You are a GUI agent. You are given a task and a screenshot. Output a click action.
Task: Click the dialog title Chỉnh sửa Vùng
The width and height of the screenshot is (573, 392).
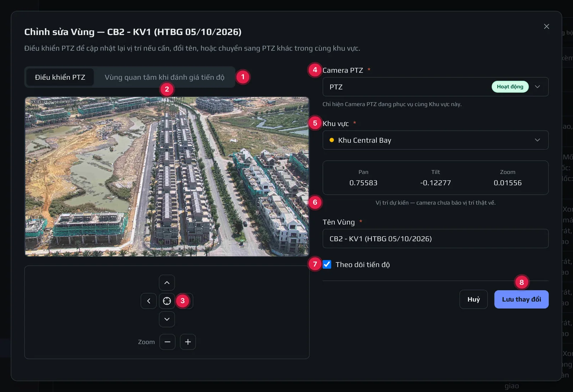[133, 32]
